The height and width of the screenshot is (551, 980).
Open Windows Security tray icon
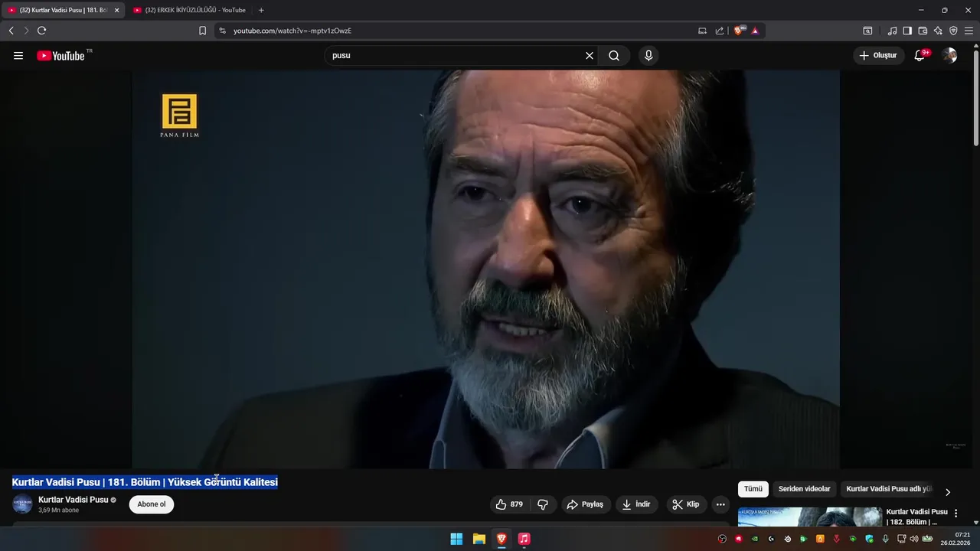[x=869, y=539]
